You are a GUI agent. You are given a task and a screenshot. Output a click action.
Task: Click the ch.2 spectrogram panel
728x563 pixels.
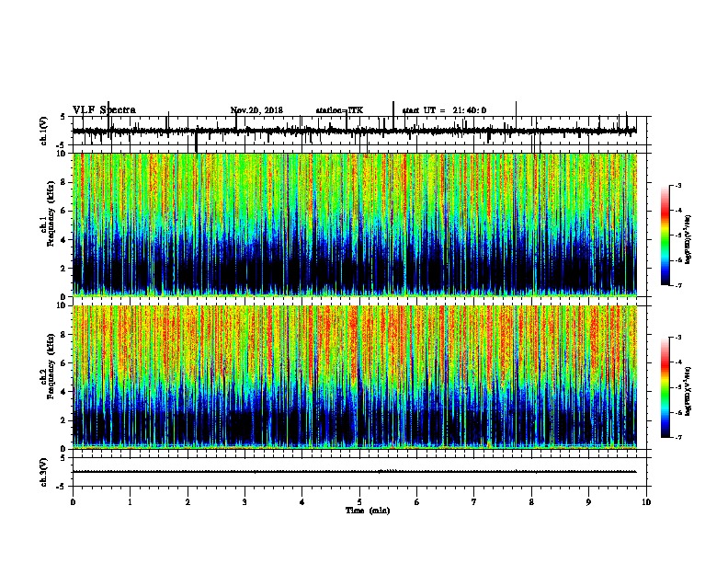355,377
